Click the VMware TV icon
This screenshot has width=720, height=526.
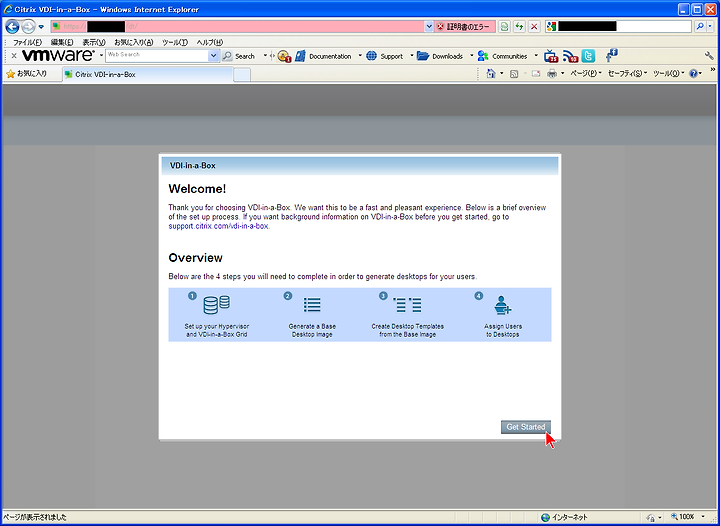pyautogui.click(x=551, y=56)
